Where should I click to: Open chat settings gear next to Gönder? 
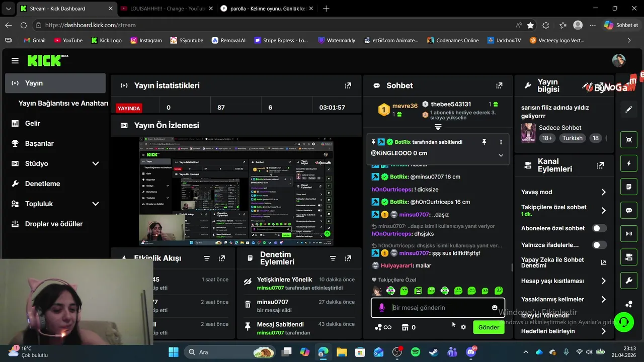(463, 327)
